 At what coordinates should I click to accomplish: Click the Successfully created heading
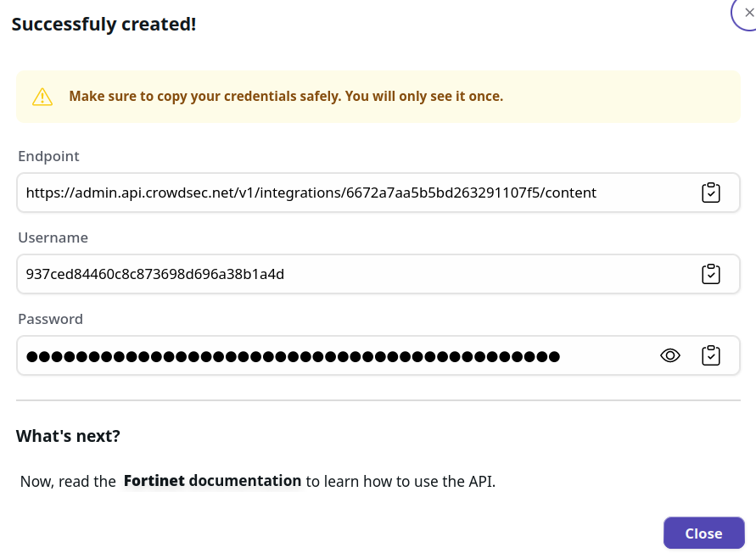(x=104, y=24)
